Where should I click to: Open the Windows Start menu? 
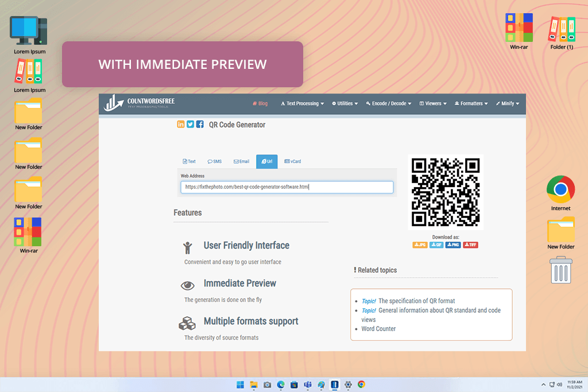click(241, 385)
